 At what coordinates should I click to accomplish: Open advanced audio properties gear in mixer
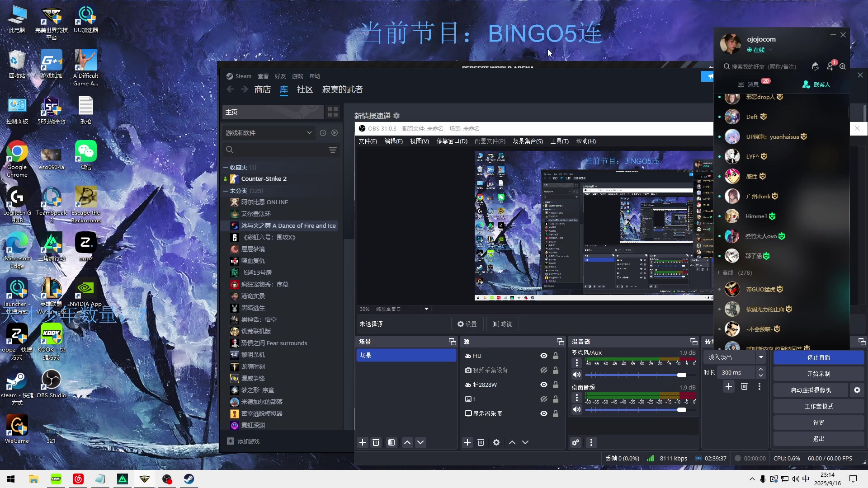[x=575, y=442]
